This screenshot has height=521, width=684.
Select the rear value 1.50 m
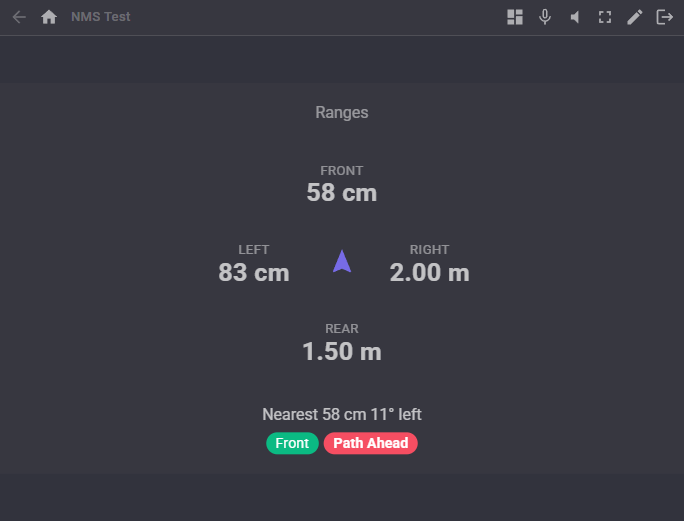point(342,351)
